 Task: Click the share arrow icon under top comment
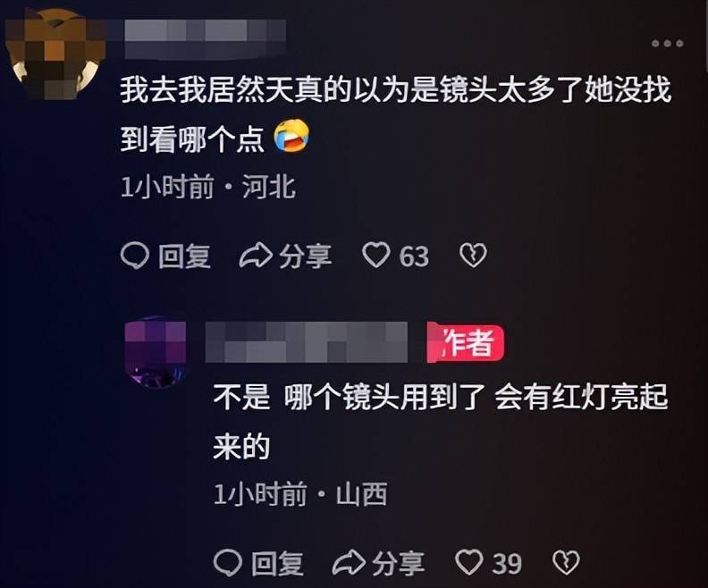point(256,256)
